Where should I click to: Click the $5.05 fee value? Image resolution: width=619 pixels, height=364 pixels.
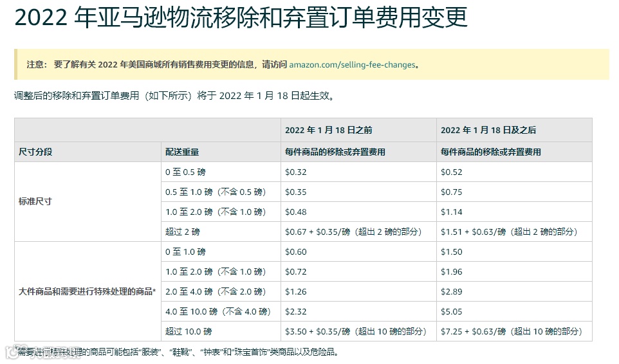(x=451, y=311)
